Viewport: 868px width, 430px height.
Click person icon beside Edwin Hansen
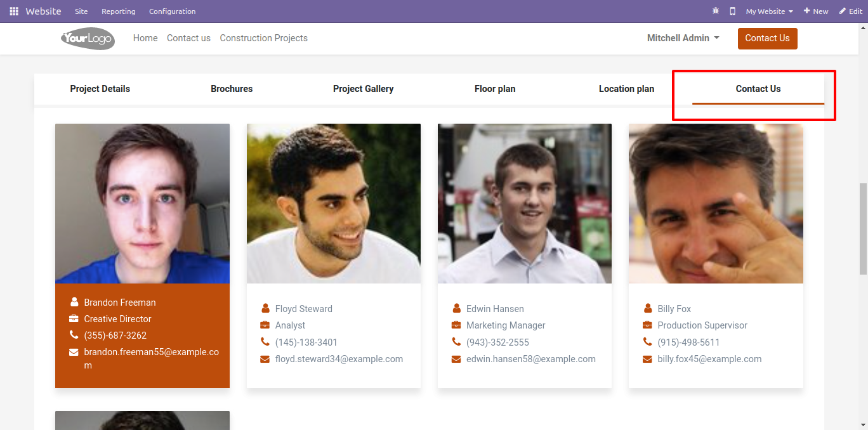tap(456, 308)
